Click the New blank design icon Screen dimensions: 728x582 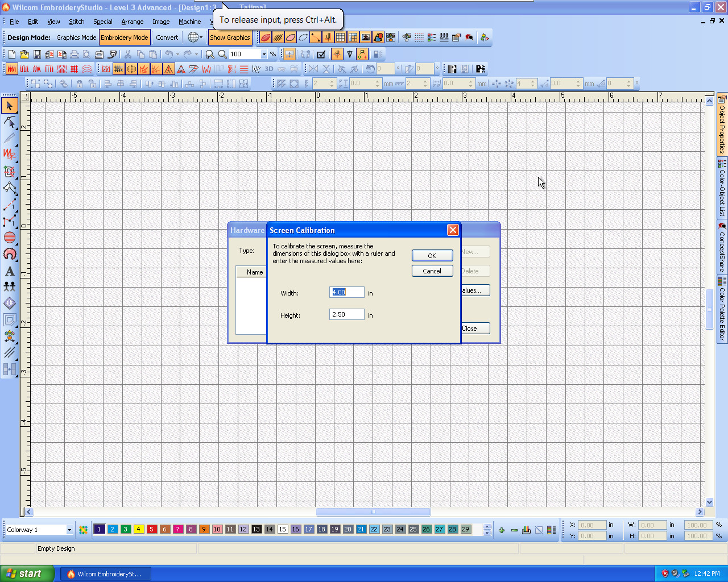coord(12,54)
